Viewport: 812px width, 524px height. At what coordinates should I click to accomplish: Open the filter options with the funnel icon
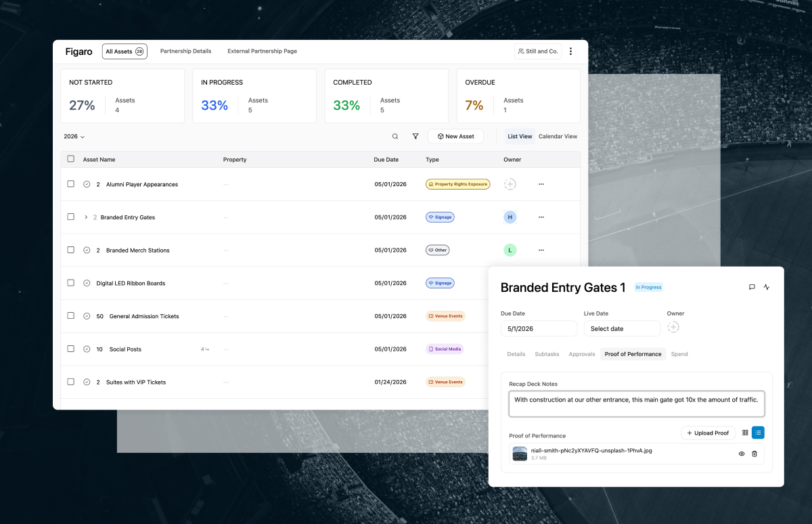click(x=415, y=136)
